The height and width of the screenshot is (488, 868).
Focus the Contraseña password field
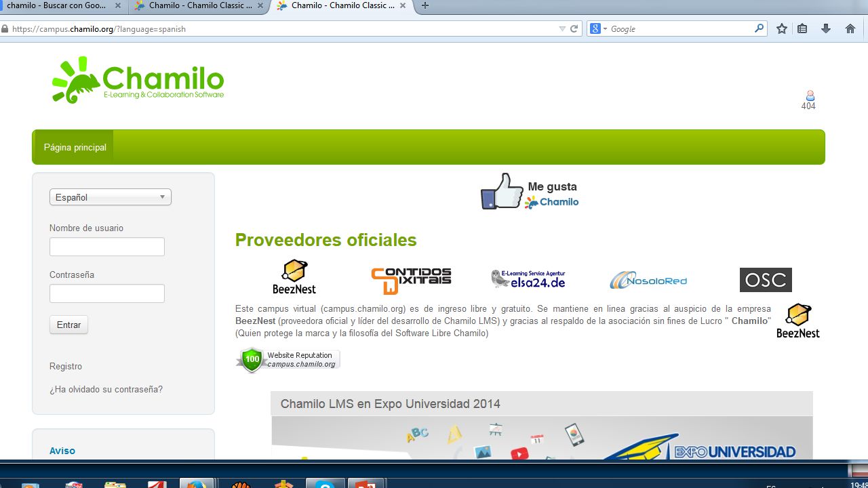107,293
